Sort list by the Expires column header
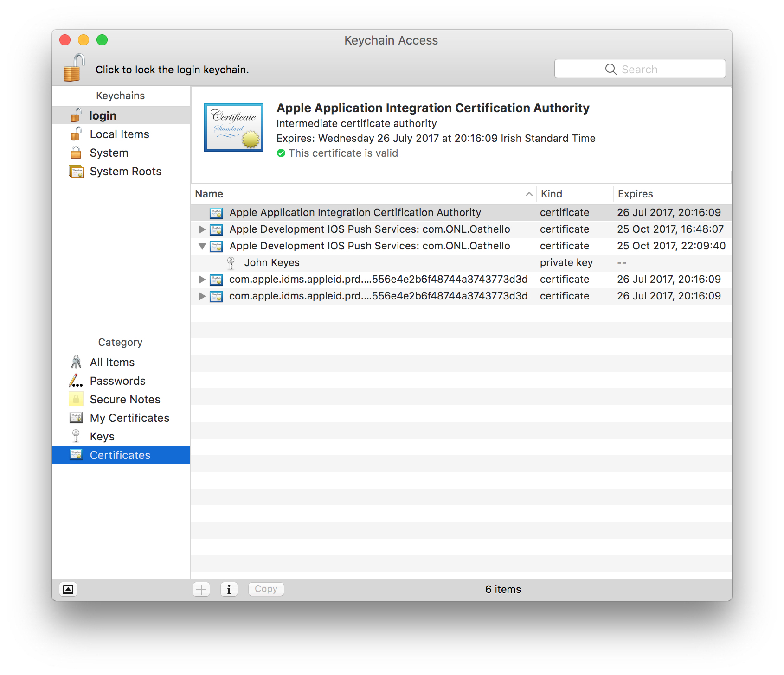Viewport: 784px width, 675px height. click(x=635, y=194)
